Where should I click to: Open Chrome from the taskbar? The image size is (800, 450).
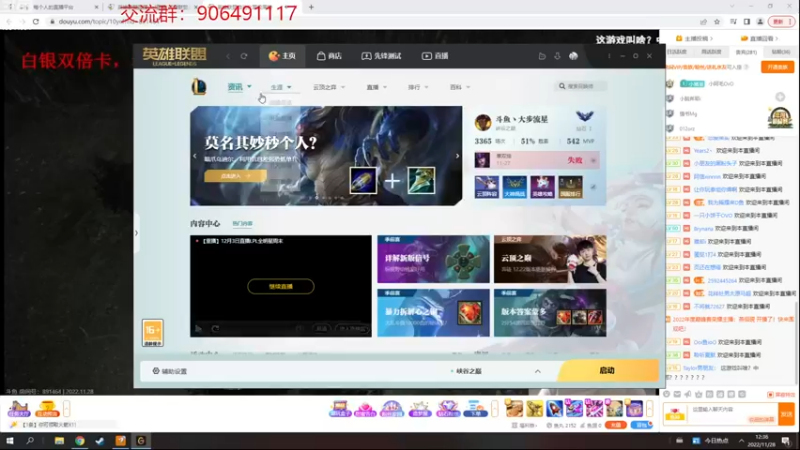80,441
